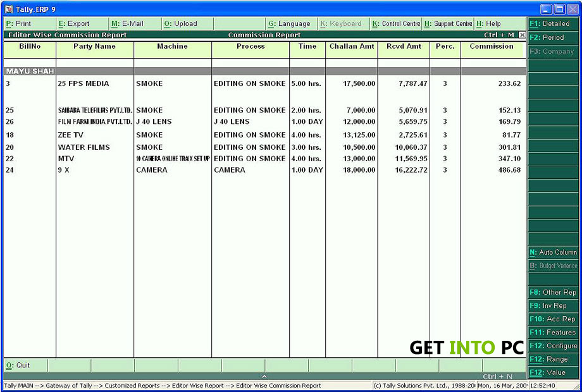Screen dimensions: 582x392
Task: Click the clock showing 12:52:40
Action: [x=543, y=386]
